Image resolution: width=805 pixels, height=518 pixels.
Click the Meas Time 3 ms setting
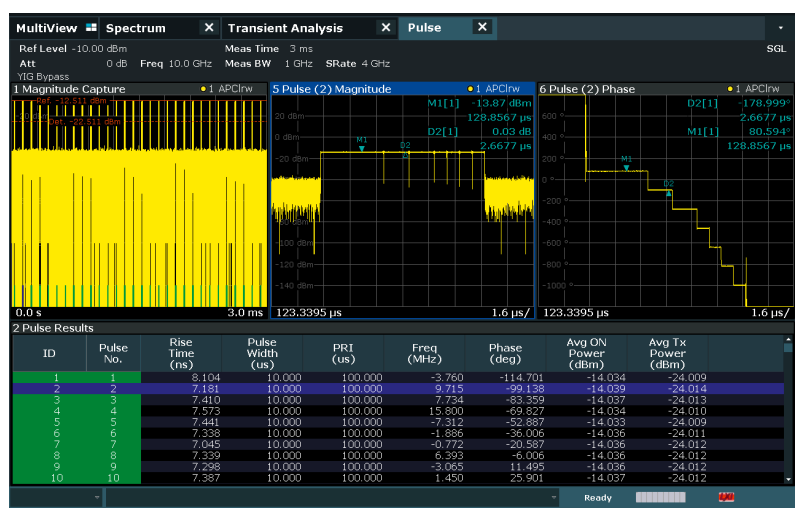269,49
